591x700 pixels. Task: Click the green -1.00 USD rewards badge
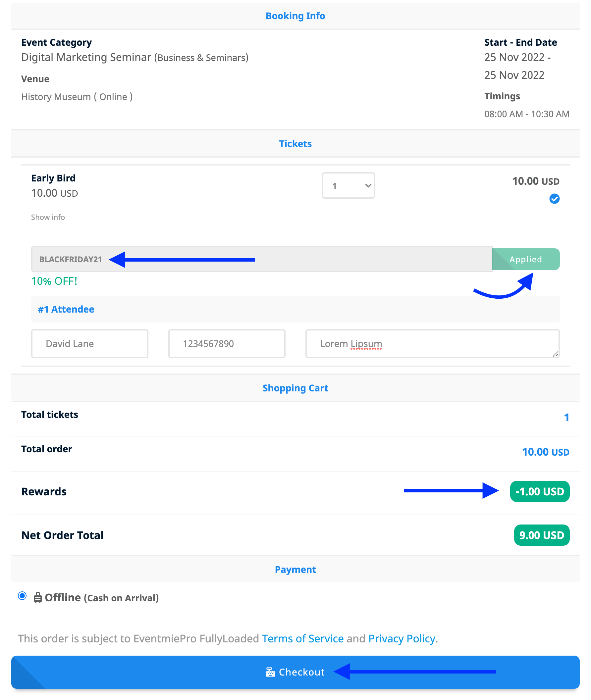pos(539,491)
